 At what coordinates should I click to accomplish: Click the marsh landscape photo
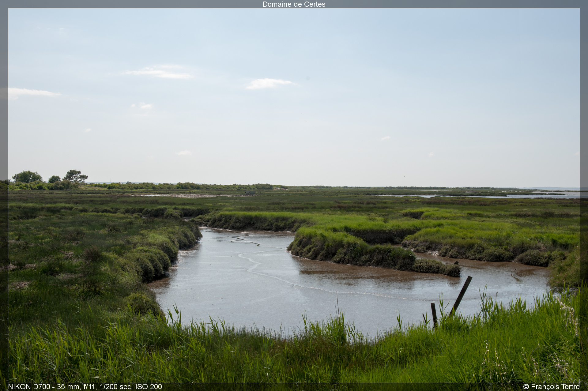(294, 195)
